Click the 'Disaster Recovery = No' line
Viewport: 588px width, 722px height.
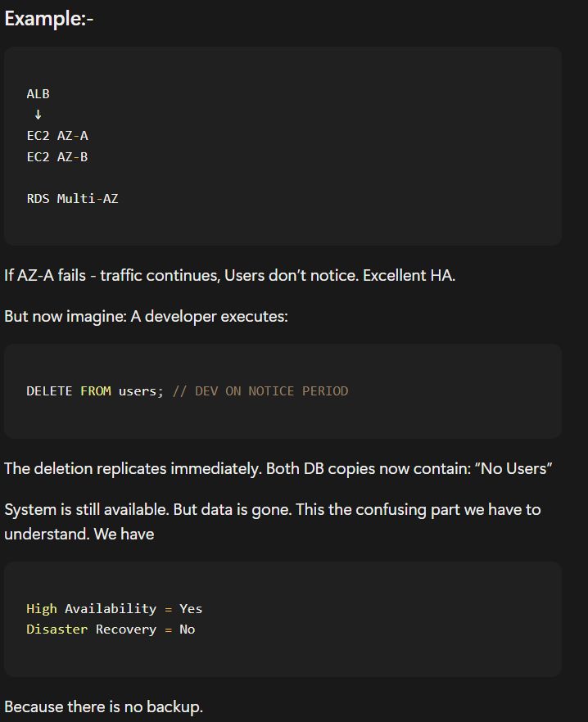pos(111,629)
